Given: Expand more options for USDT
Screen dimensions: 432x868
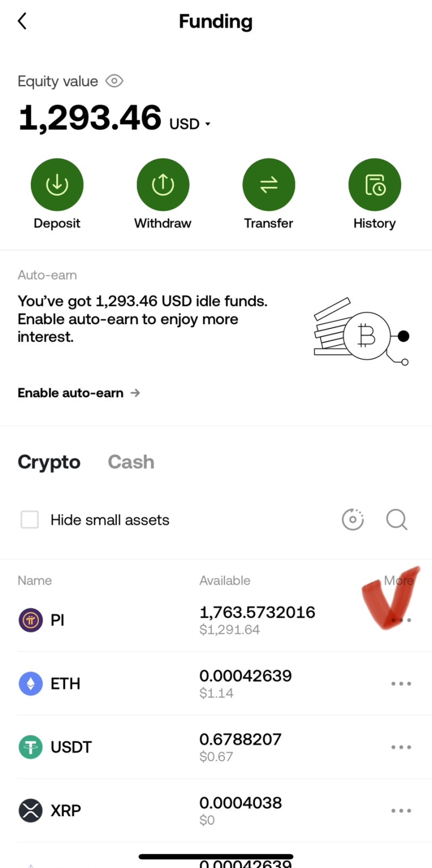Looking at the screenshot, I should point(401,747).
